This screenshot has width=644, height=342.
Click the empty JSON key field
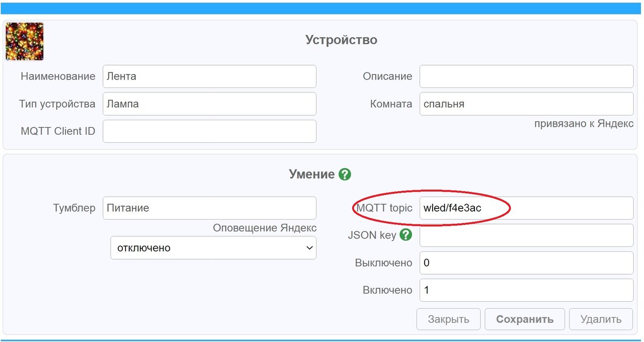pyautogui.click(x=526, y=235)
